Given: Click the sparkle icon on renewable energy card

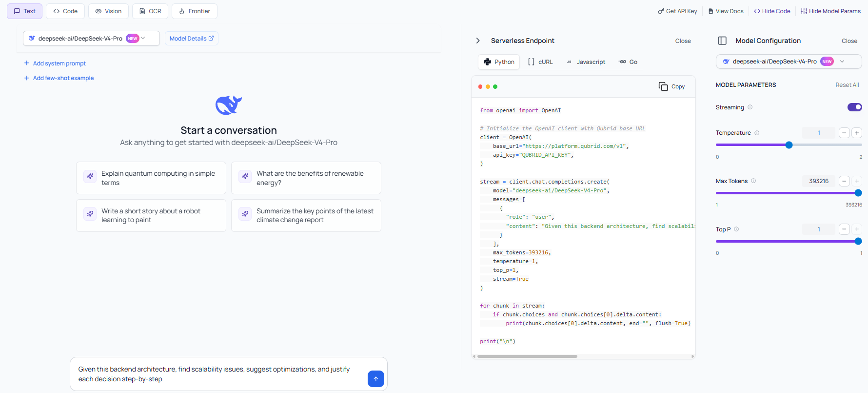Looking at the screenshot, I should click(x=245, y=176).
